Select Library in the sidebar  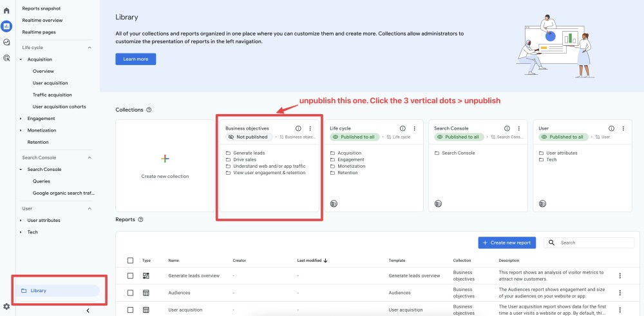(58, 290)
